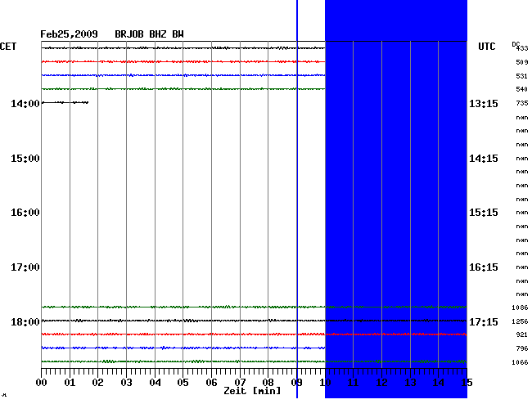532x404 pixels.
Task: Click the 15 minute tick label
Action: pyautogui.click(x=467, y=383)
